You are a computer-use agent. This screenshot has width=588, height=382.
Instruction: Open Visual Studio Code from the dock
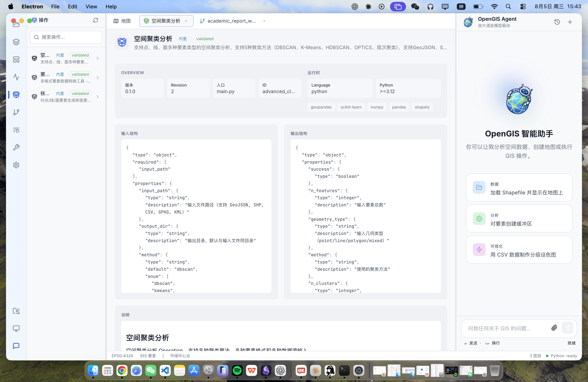[165, 370]
